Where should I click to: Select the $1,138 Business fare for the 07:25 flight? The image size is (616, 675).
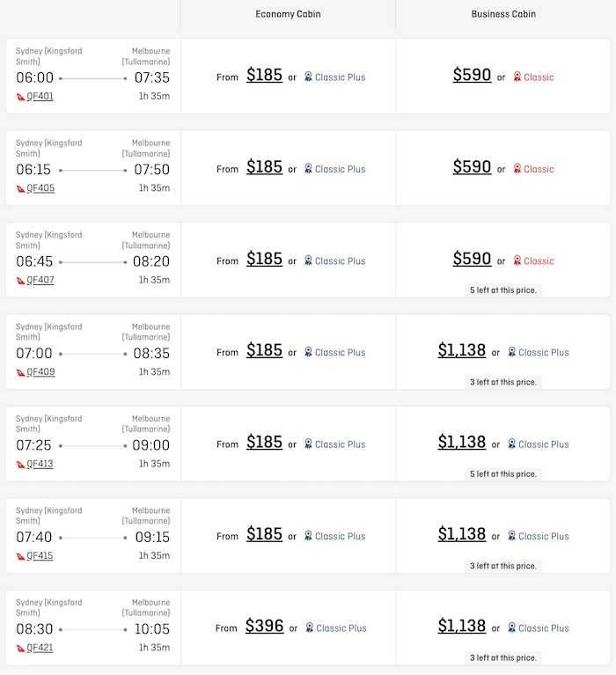(462, 442)
